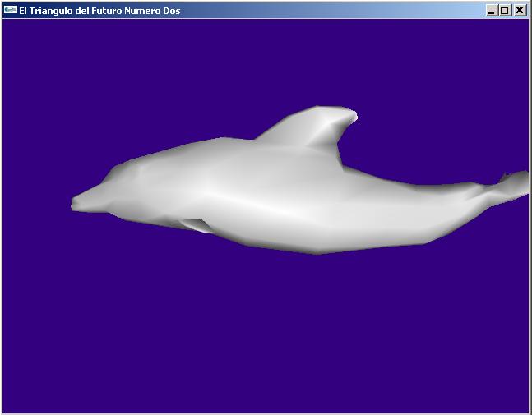
Task: Click the dolphin's belly at its lowest point
Action: pos(317,249)
